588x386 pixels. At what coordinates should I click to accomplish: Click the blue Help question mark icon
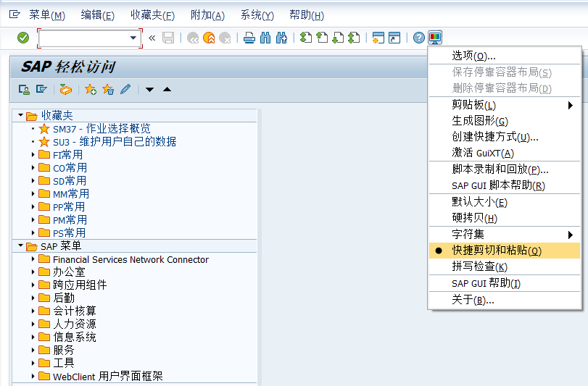tap(419, 38)
